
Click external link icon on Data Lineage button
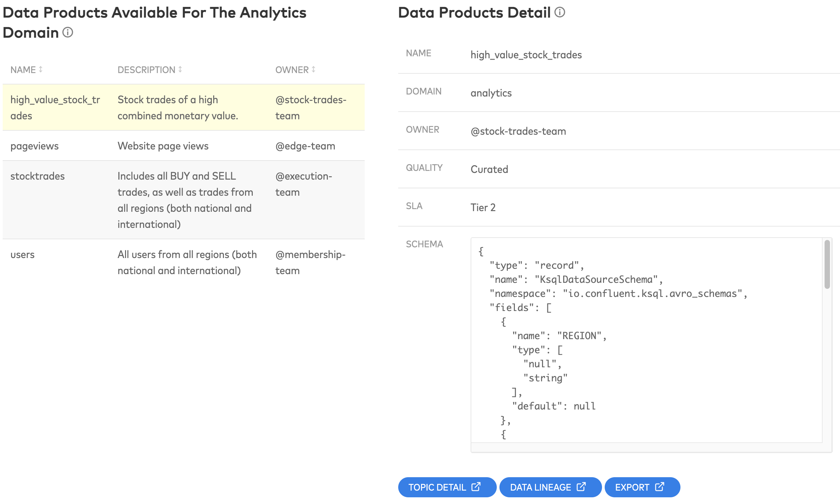tap(581, 487)
